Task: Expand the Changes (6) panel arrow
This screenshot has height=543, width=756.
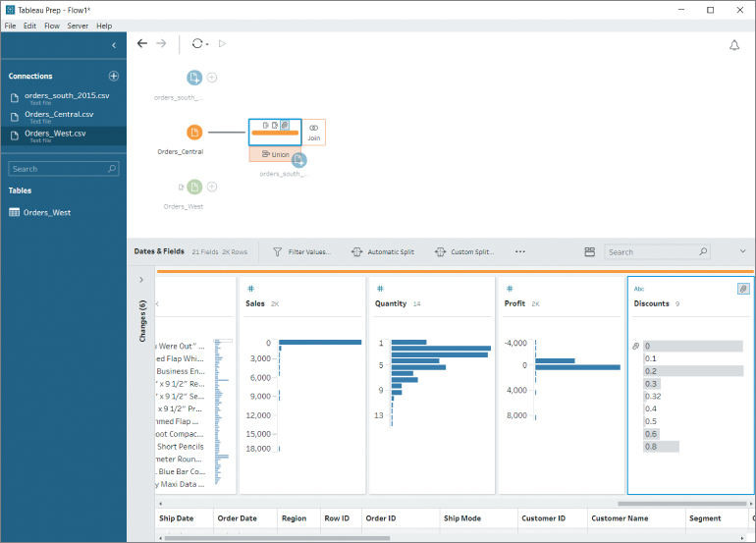Action: (141, 280)
